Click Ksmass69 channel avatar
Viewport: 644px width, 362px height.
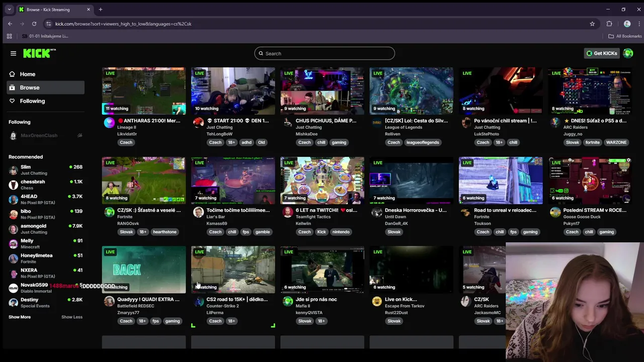tap(198, 212)
